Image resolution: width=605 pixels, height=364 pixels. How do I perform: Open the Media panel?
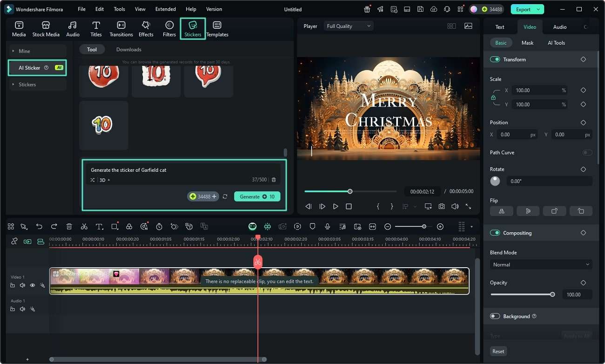click(x=19, y=29)
